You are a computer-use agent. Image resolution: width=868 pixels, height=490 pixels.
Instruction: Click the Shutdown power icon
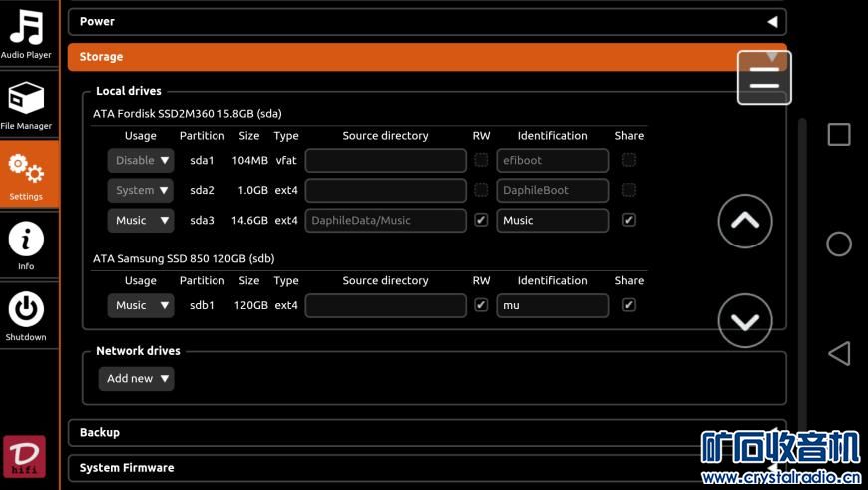26,314
